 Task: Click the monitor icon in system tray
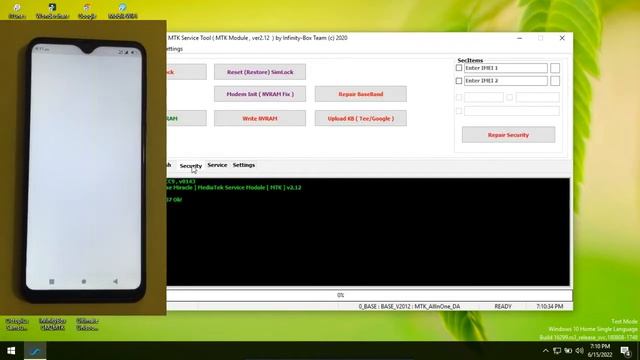point(557,351)
